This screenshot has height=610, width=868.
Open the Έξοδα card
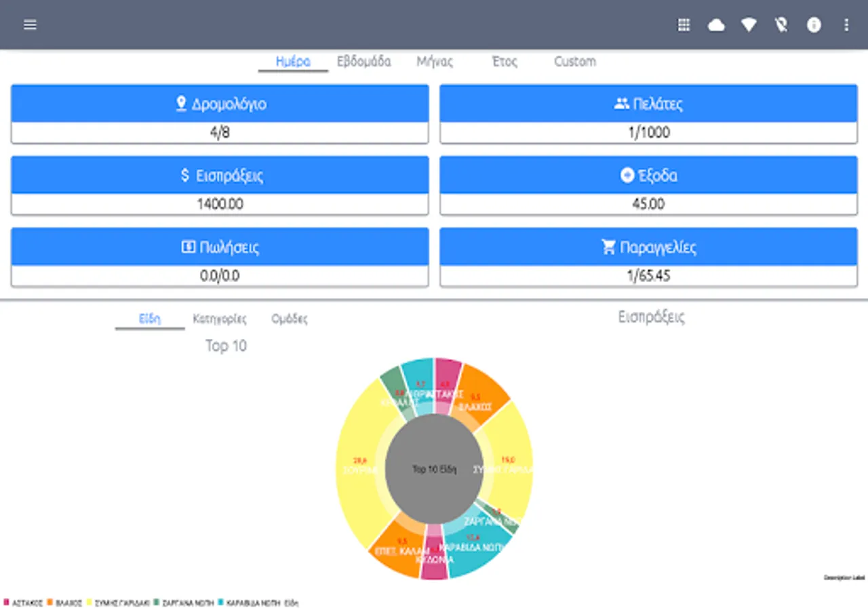tap(649, 186)
